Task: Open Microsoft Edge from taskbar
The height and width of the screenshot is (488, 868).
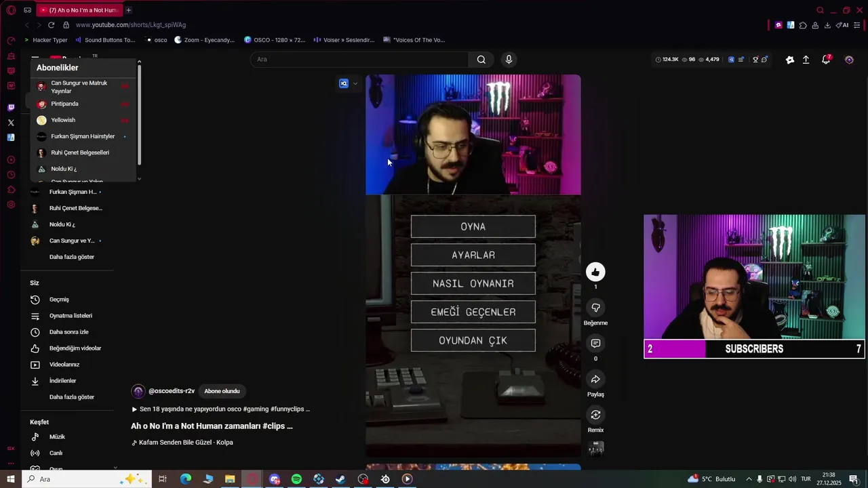Action: tap(186, 479)
